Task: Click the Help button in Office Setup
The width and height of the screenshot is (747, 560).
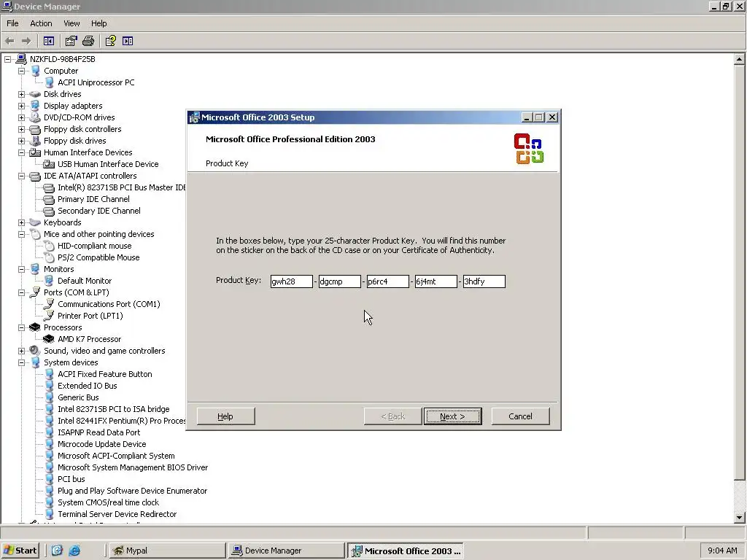Action: point(225,416)
